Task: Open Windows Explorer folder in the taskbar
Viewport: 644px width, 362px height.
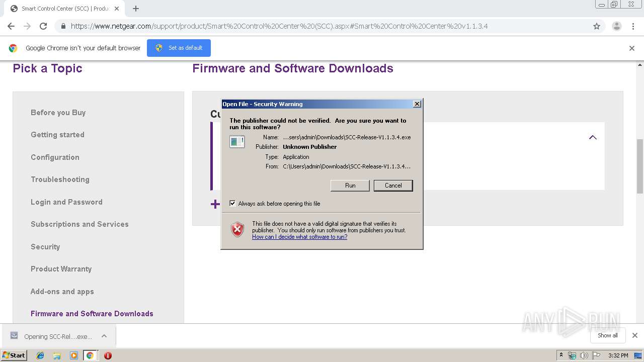Action: 57,355
